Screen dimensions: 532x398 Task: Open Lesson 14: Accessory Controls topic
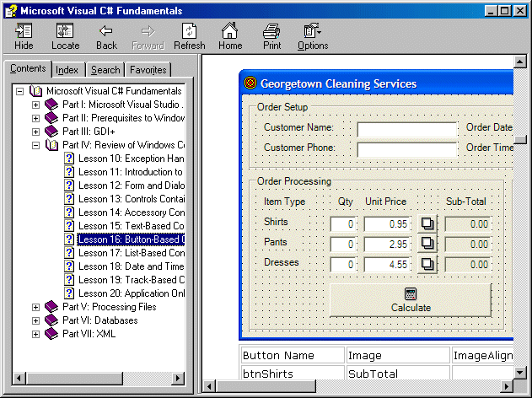point(132,212)
